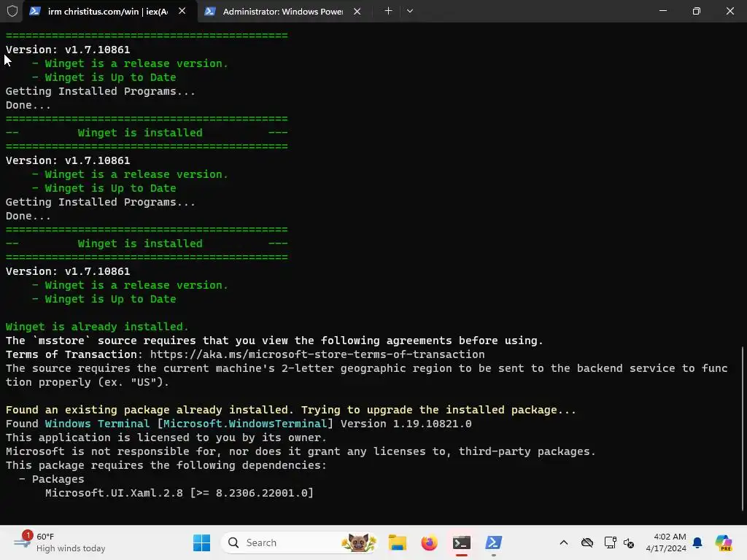This screenshot has height=560, width=747.
Task: Click the taskbar Search box
Action: click(299, 542)
